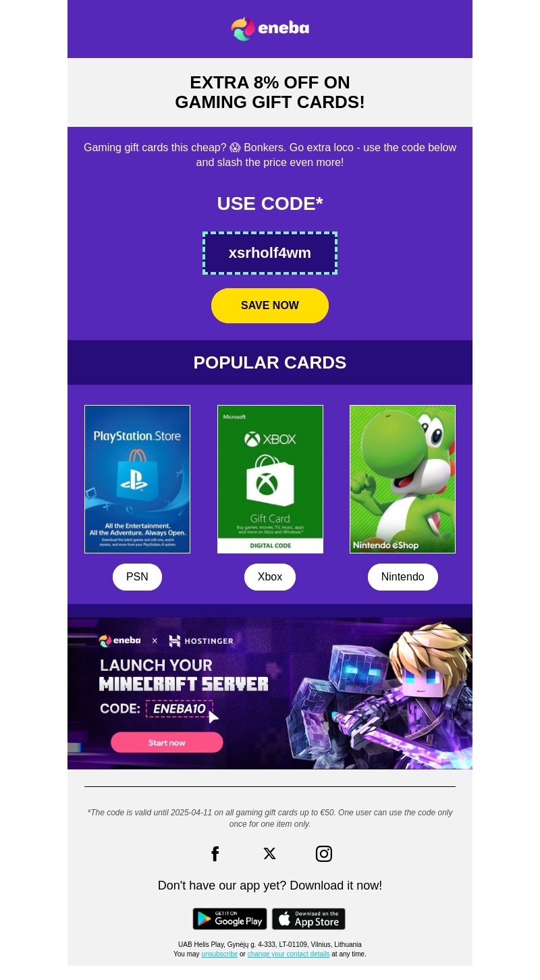540x980 pixels.
Task: Tap the Google Play download badge
Action: 230,919
